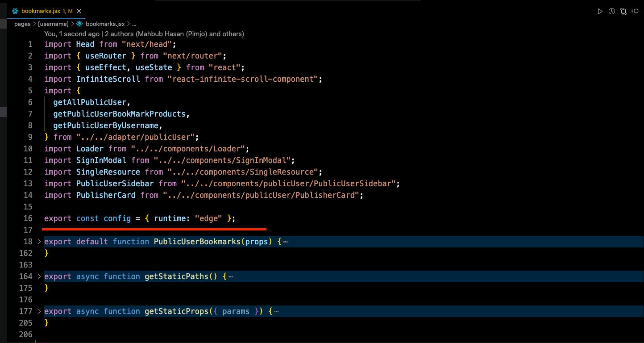644x343 pixels.
Task: Click the React logo in the breadcrumb bar
Action: click(79, 24)
